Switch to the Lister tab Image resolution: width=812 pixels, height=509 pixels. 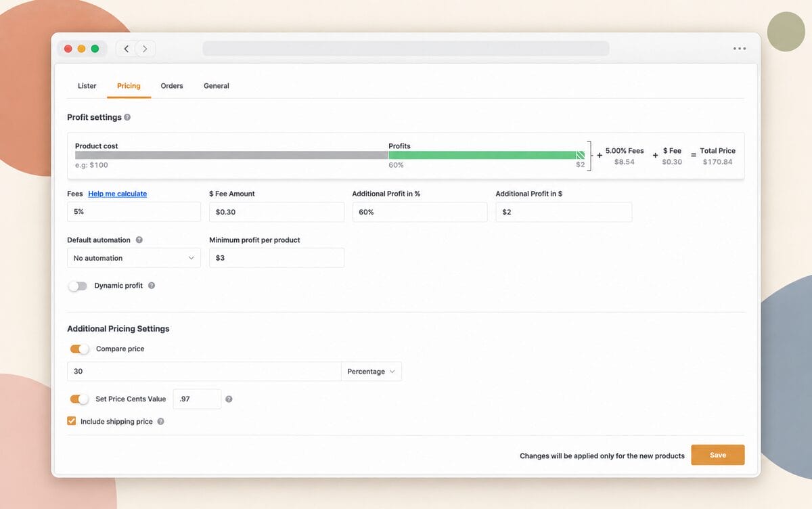(87, 86)
